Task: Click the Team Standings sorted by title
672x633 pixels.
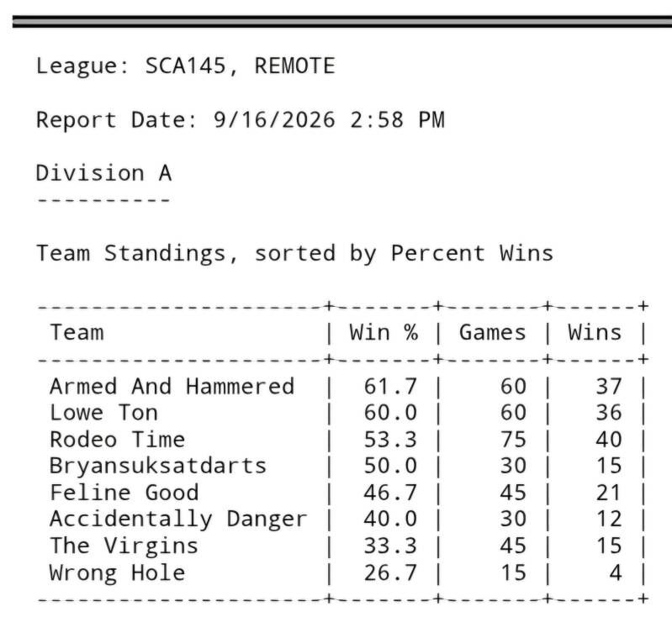Action: click(295, 253)
